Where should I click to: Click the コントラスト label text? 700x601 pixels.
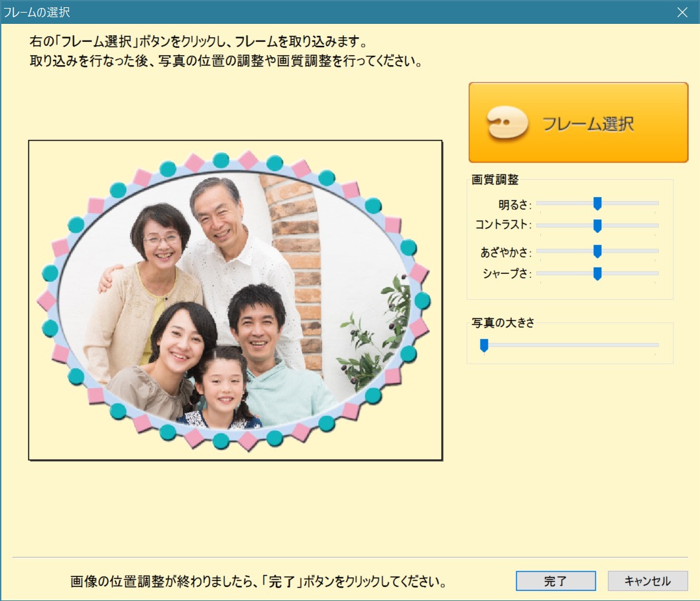point(503,224)
